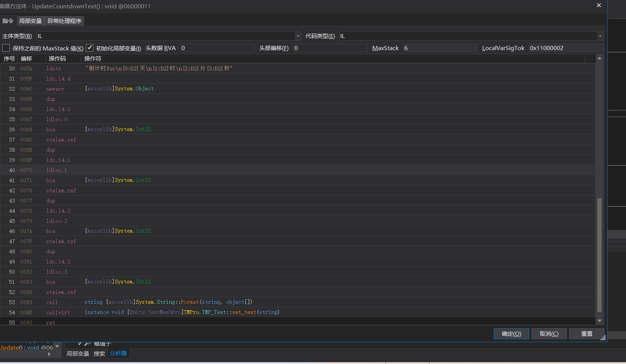This screenshot has height=364, width=626.
Task: Select the dup opcode at offset 006E
Action: (51, 150)
